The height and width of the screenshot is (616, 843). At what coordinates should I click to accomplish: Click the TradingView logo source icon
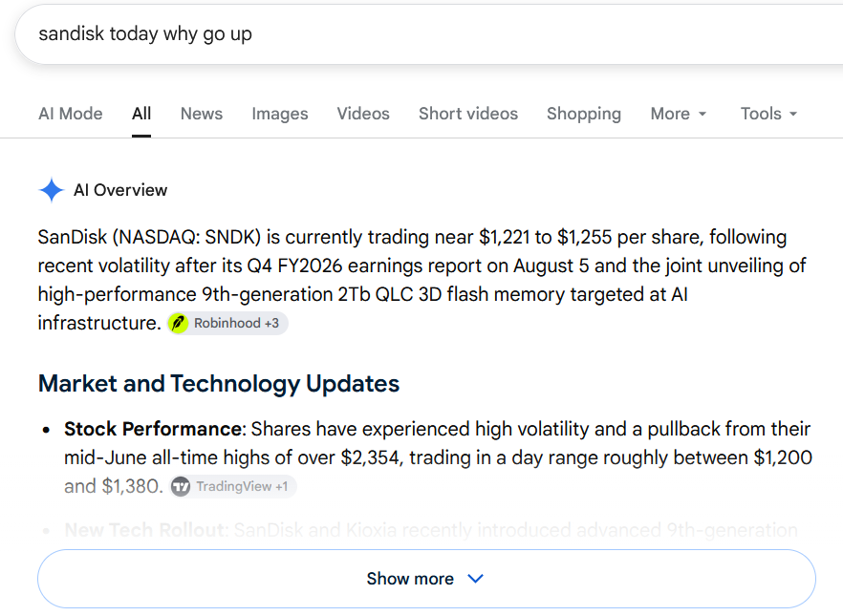(181, 486)
